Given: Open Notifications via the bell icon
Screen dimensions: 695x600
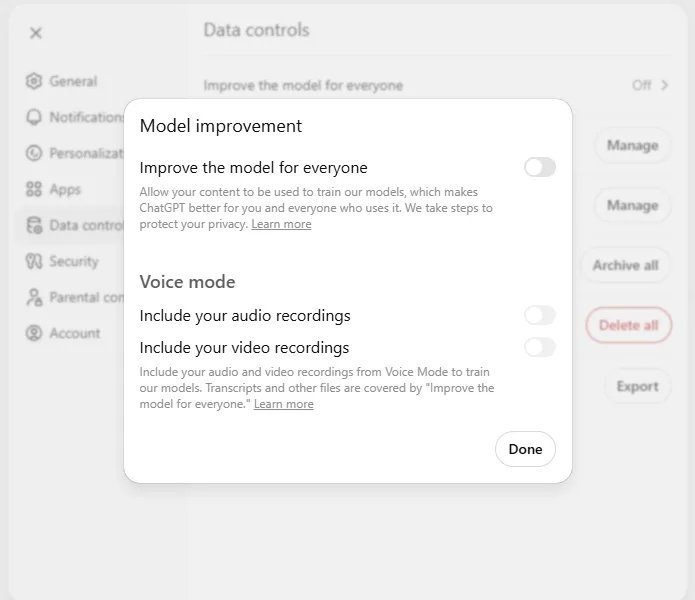Looking at the screenshot, I should [34, 117].
